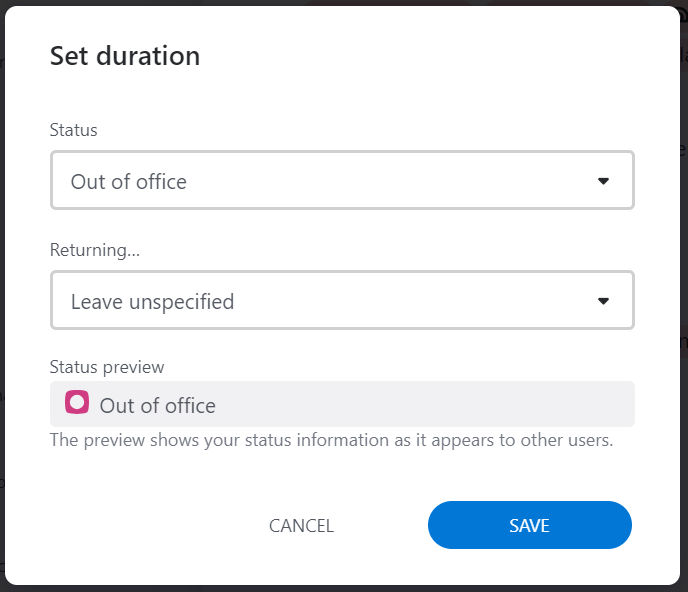Click the 'Returning...' field label
The image size is (688, 592).
click(x=95, y=250)
